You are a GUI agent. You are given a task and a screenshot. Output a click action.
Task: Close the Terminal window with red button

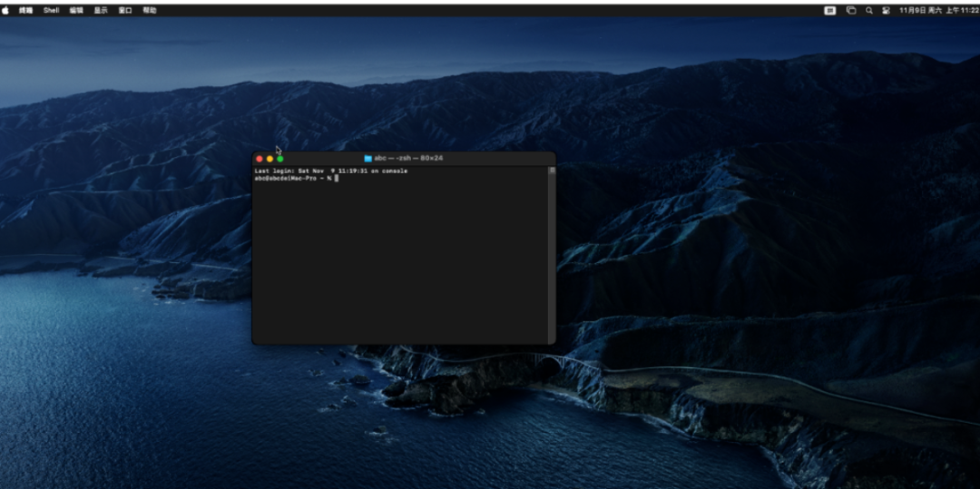pyautogui.click(x=260, y=159)
